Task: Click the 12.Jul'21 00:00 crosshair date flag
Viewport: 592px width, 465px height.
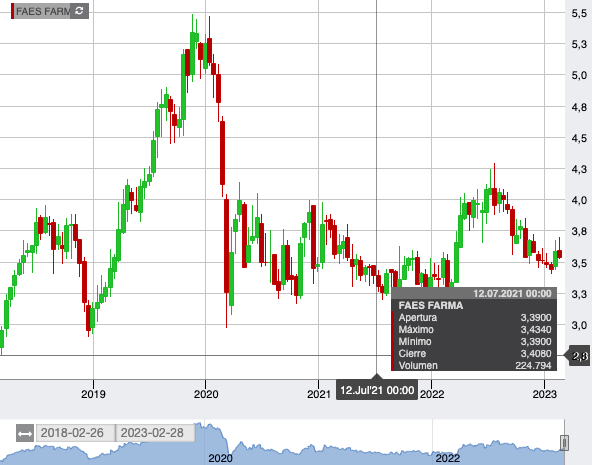Action: tap(377, 390)
